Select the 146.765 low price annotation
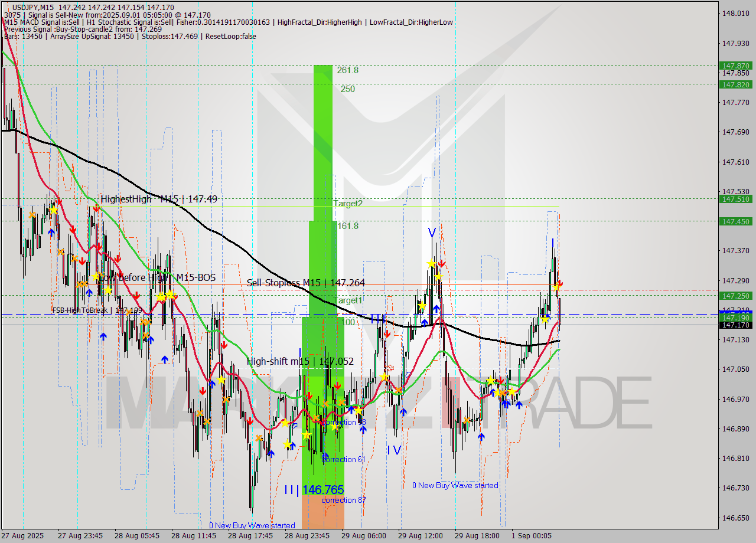Image resolution: width=756 pixels, height=543 pixels. click(x=322, y=489)
